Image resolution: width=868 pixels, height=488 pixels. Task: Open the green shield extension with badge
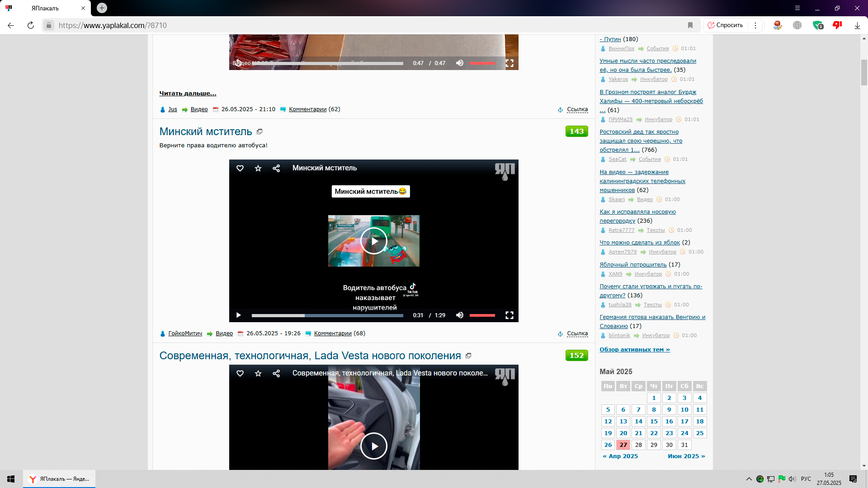818,25
